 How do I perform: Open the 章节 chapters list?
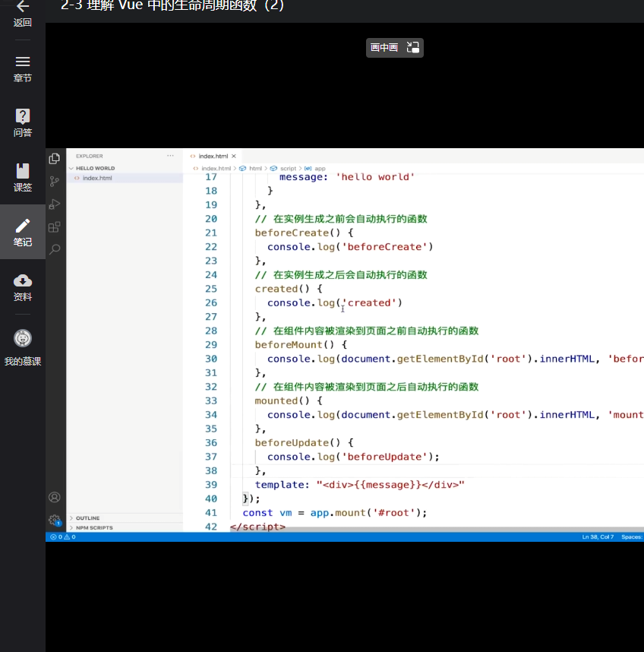click(23, 62)
